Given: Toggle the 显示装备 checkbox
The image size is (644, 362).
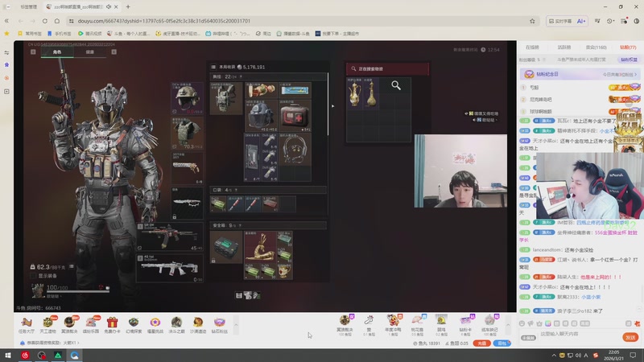Looking at the screenshot, I should click(34, 276).
